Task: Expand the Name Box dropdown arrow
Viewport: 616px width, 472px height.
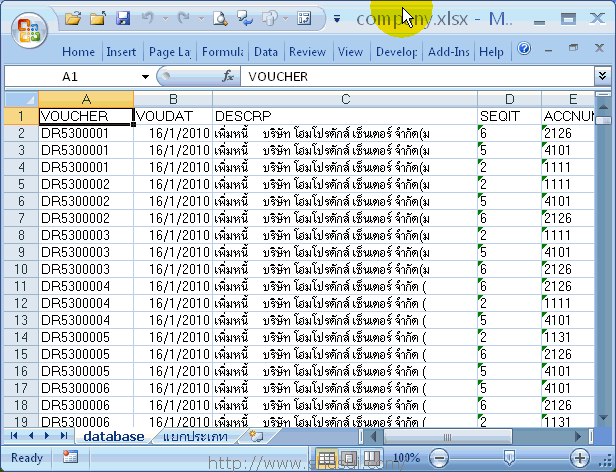Action: pyautogui.click(x=144, y=76)
